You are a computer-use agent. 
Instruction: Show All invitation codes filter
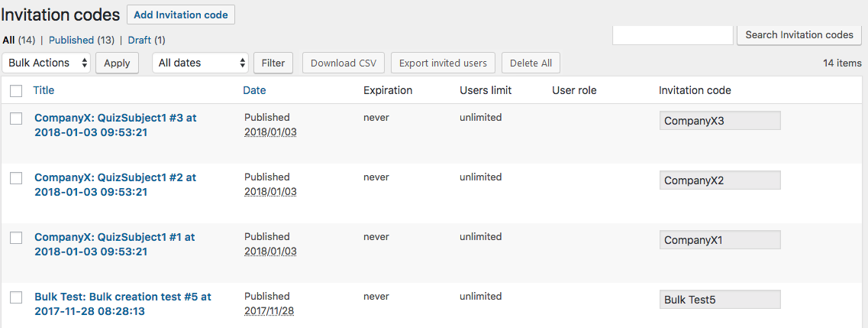coord(9,40)
